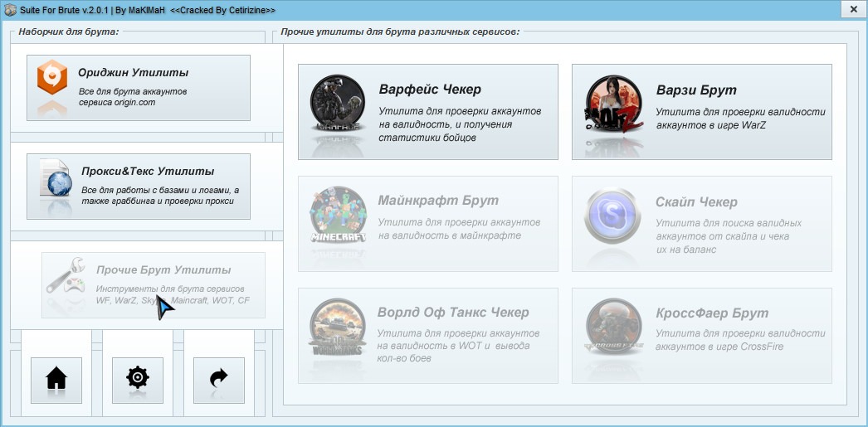
Task: Click 'их на баланс' description text
Action: [686, 250]
